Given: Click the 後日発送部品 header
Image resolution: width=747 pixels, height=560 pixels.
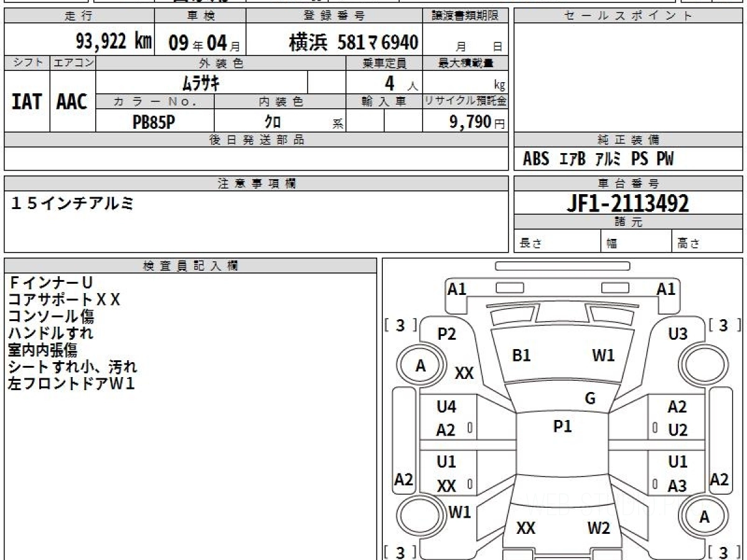Looking at the screenshot, I should pyautogui.click(x=256, y=140).
